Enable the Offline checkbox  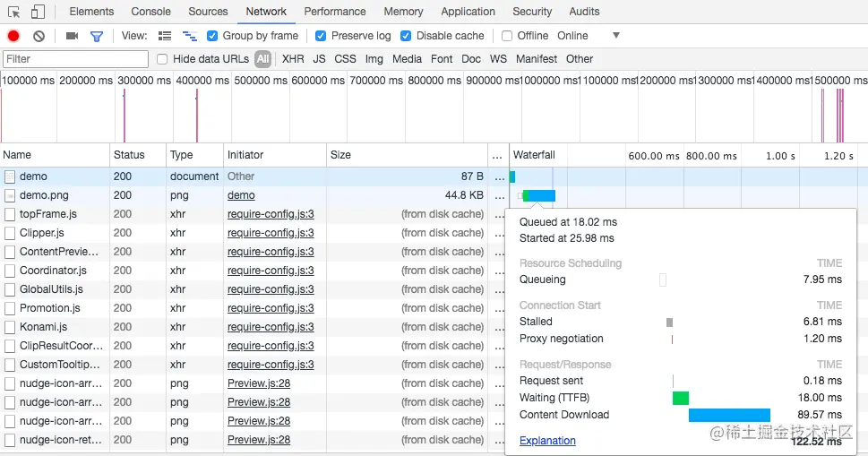506,36
